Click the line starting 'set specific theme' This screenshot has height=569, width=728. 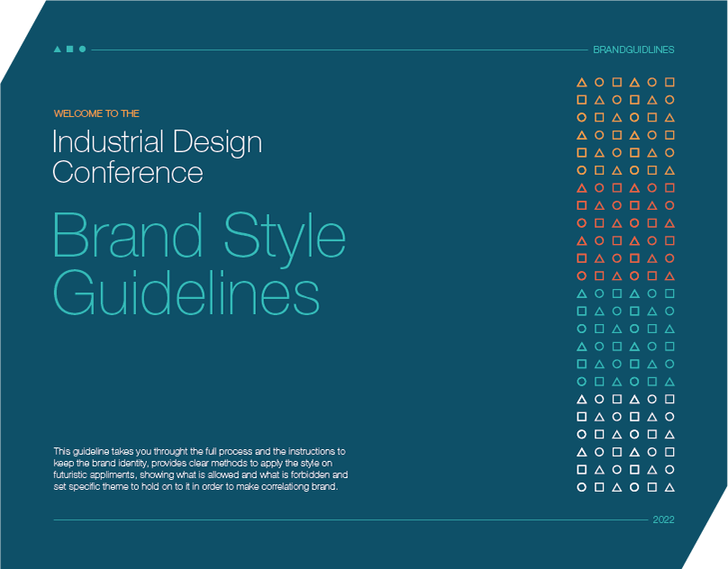[x=196, y=487]
